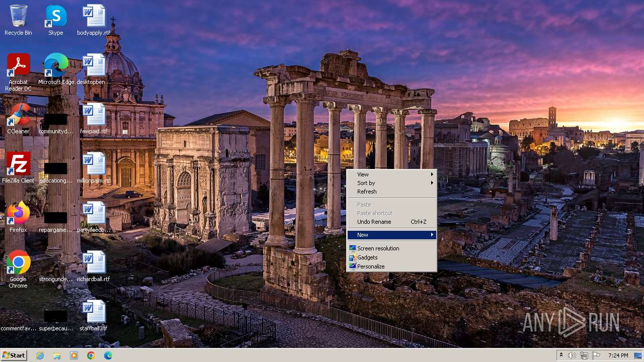The width and height of the screenshot is (644, 362).
Task: Open the volume speaker tray icon
Action: 572,355
